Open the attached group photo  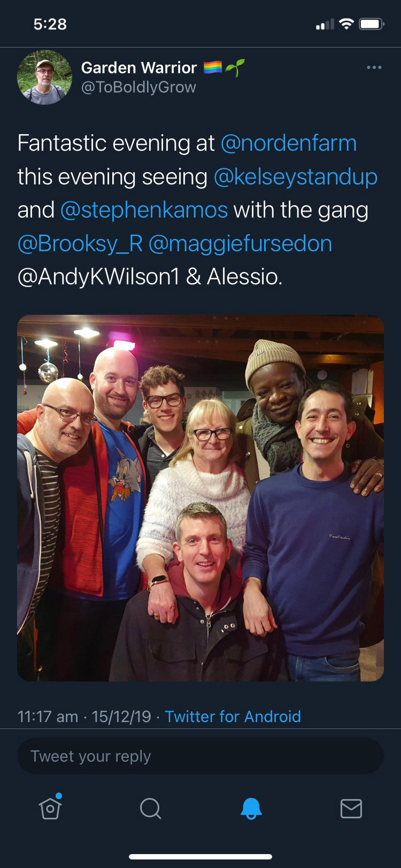click(200, 498)
